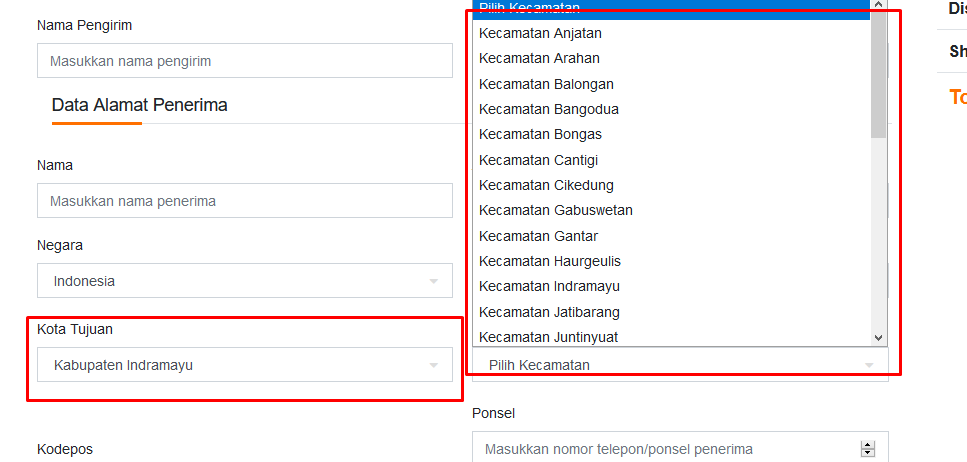Select Kecamatan Gantar option

click(538, 236)
